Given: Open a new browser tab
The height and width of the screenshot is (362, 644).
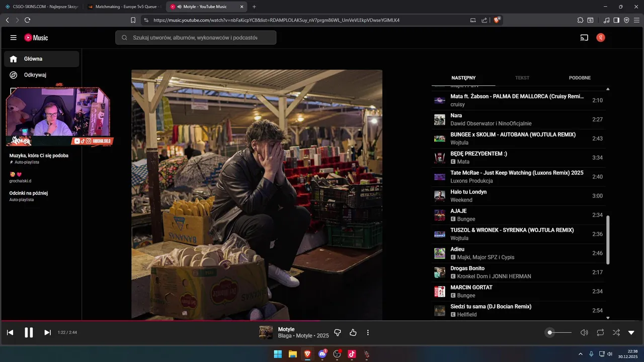Looking at the screenshot, I should click(254, 7).
